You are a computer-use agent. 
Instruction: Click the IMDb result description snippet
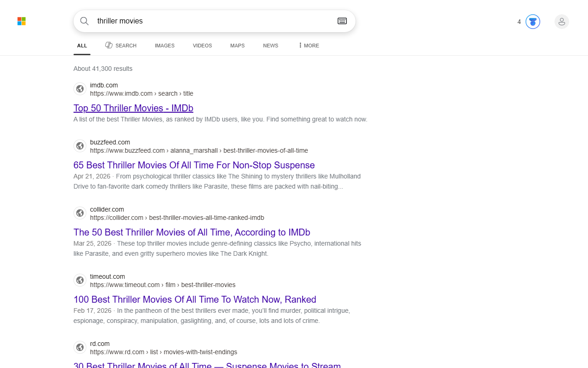tap(220, 119)
